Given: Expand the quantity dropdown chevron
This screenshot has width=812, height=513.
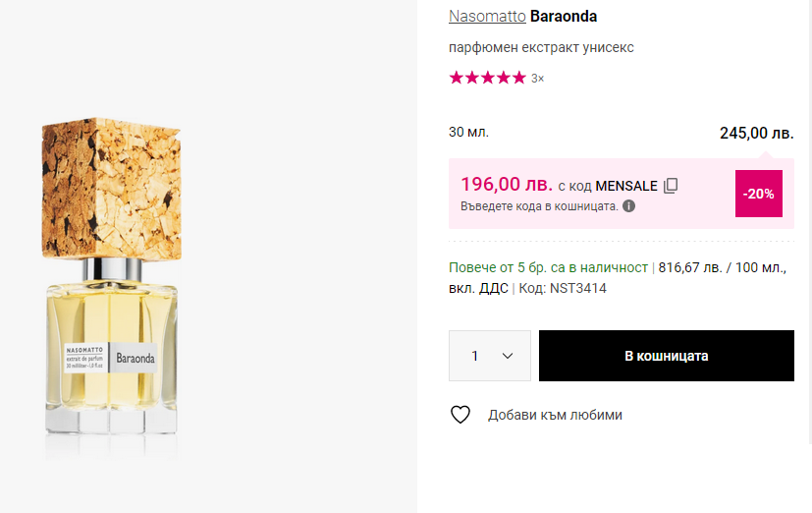Looking at the screenshot, I should pos(508,356).
